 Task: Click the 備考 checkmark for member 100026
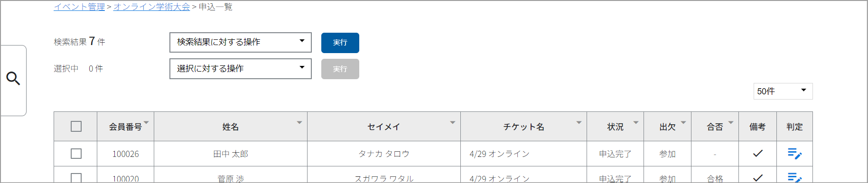coord(758,153)
